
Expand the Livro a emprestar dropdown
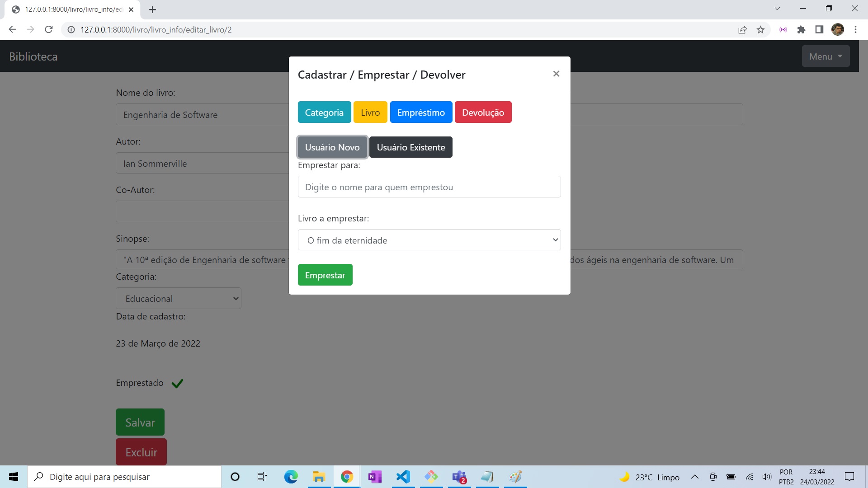pyautogui.click(x=429, y=240)
